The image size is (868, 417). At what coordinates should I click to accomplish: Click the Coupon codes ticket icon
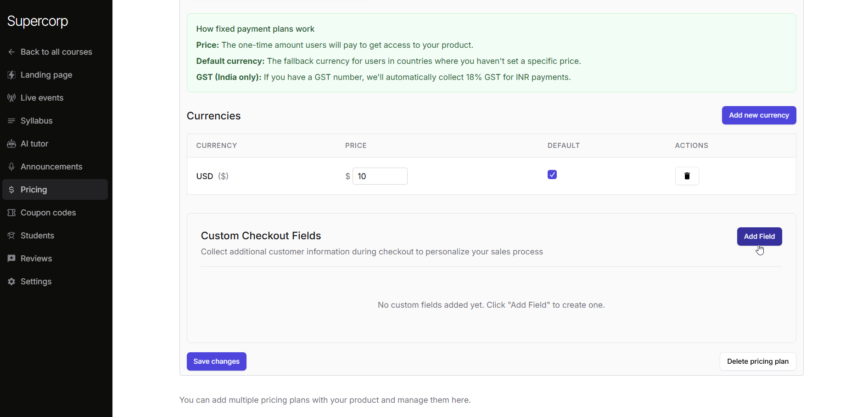pos(11,213)
